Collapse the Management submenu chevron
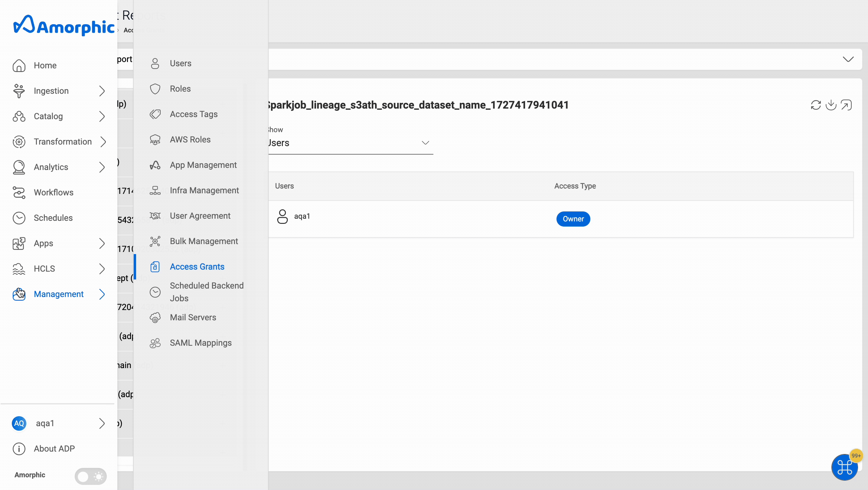This screenshot has width=868, height=490. click(102, 294)
